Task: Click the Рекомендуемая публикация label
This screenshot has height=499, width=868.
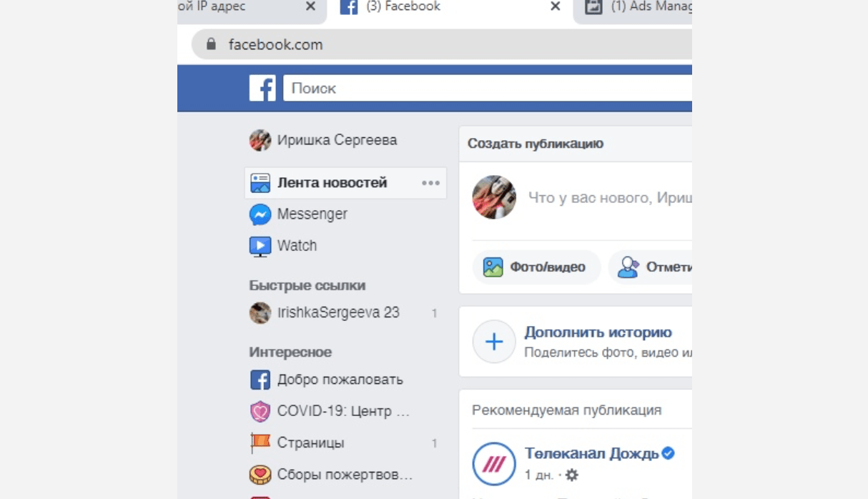Action: (x=567, y=410)
